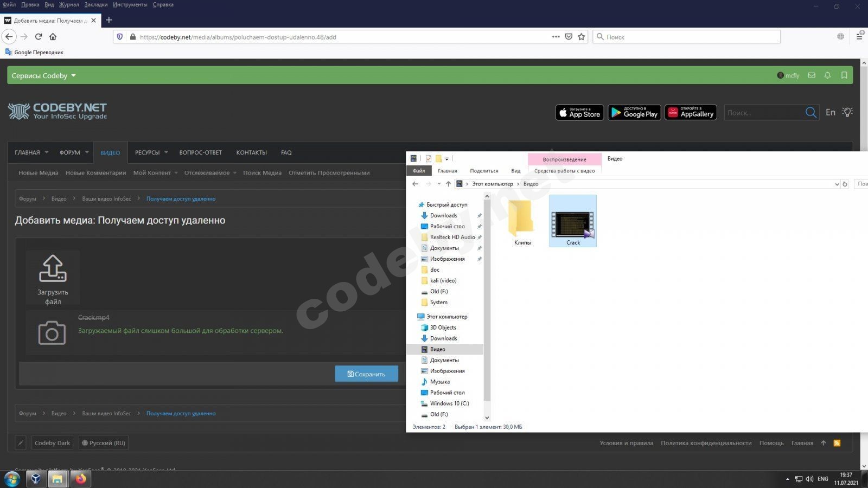
Task: Click the 'Сохранить' save button
Action: pyautogui.click(x=366, y=374)
